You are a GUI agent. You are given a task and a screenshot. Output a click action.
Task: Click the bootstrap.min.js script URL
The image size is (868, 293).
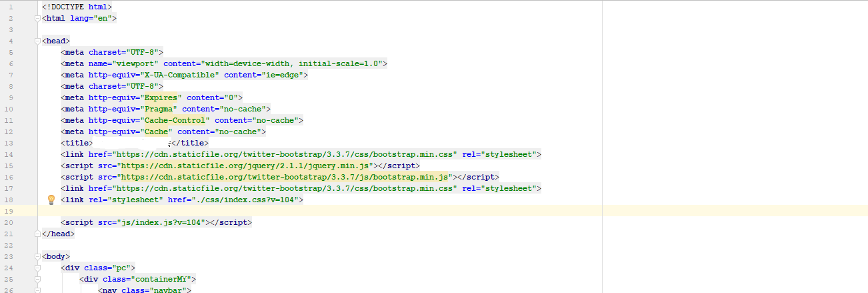[x=285, y=177]
